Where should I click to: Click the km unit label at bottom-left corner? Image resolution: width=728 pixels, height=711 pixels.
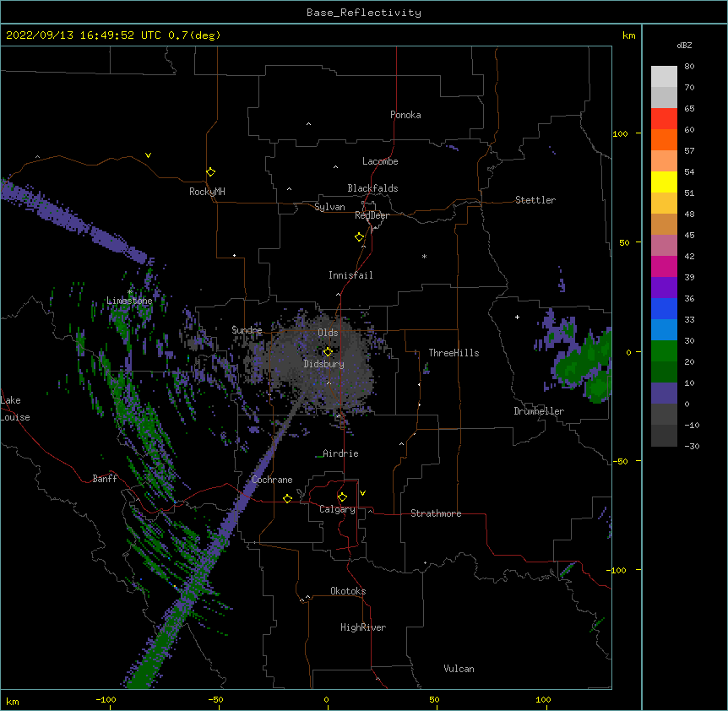tap(13, 702)
